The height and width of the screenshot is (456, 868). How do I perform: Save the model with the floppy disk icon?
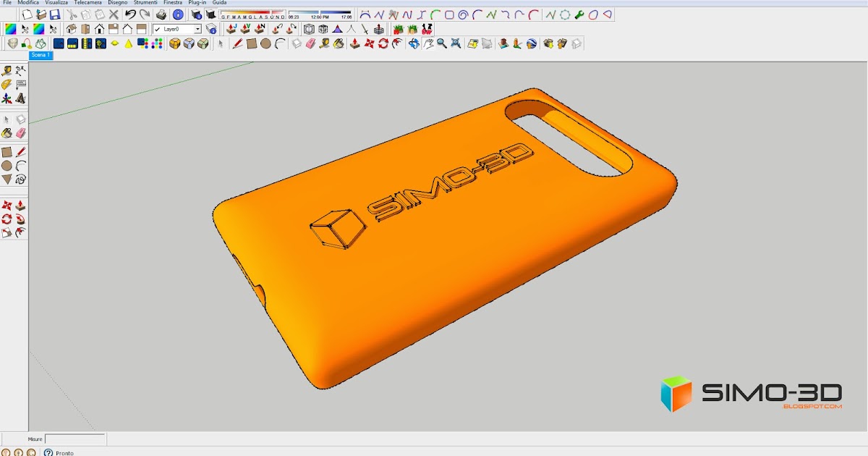(55, 14)
